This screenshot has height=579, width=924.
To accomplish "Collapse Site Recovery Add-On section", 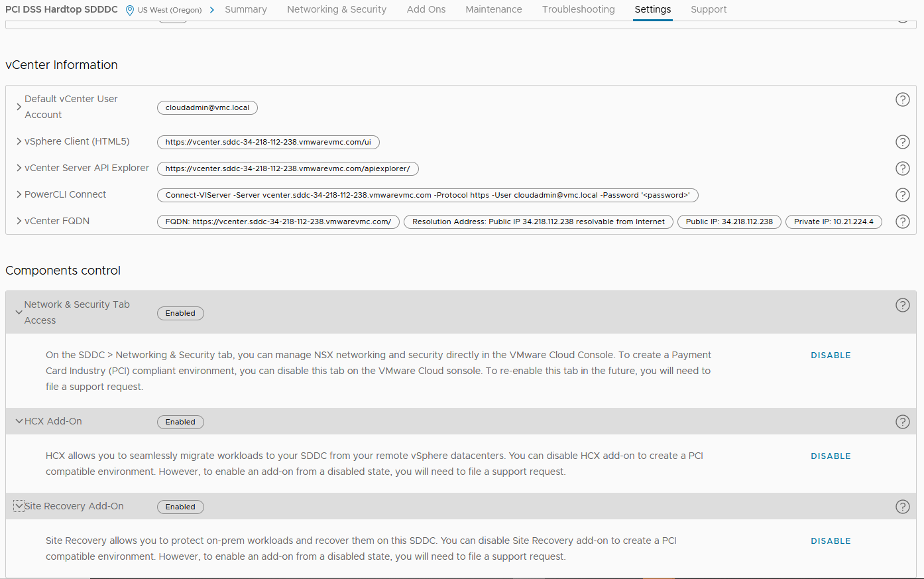I will [19, 506].
